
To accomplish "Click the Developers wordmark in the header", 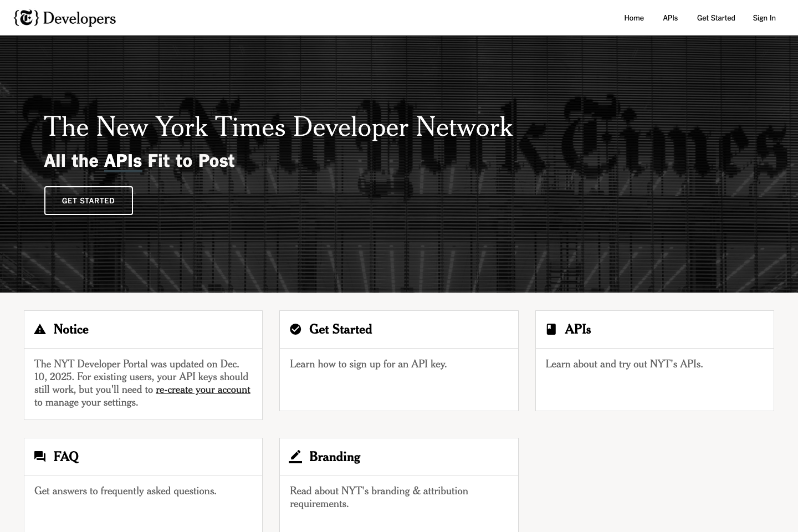I will (79, 18).
